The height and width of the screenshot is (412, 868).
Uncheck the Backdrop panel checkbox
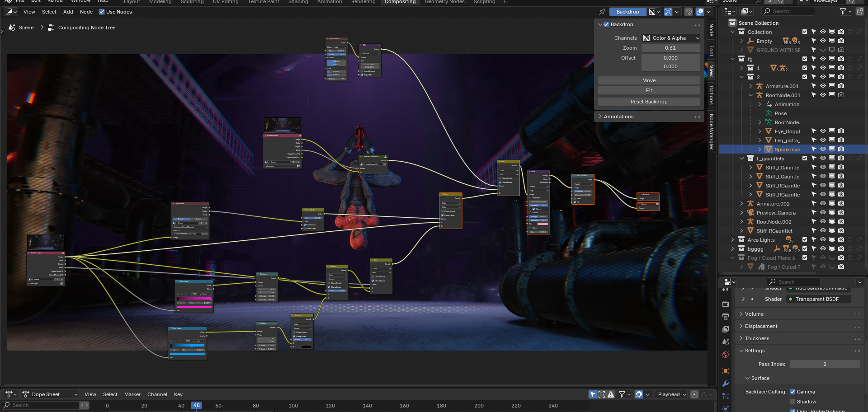point(606,24)
